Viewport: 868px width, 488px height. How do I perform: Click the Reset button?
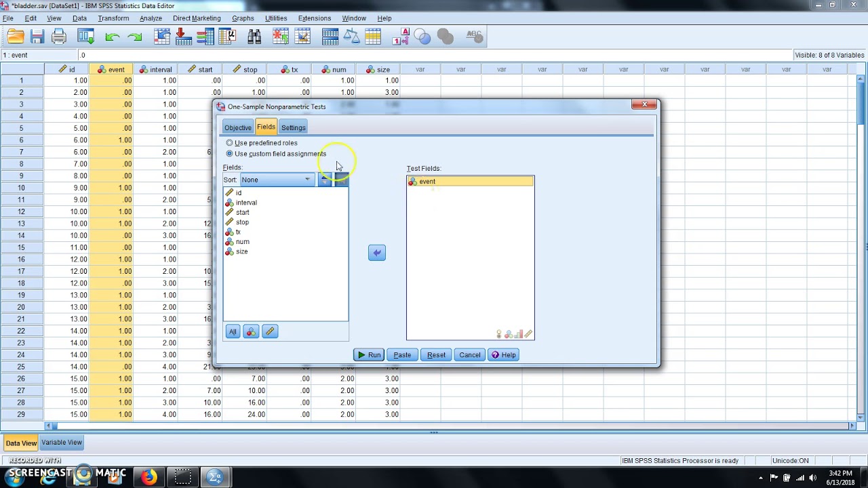436,355
